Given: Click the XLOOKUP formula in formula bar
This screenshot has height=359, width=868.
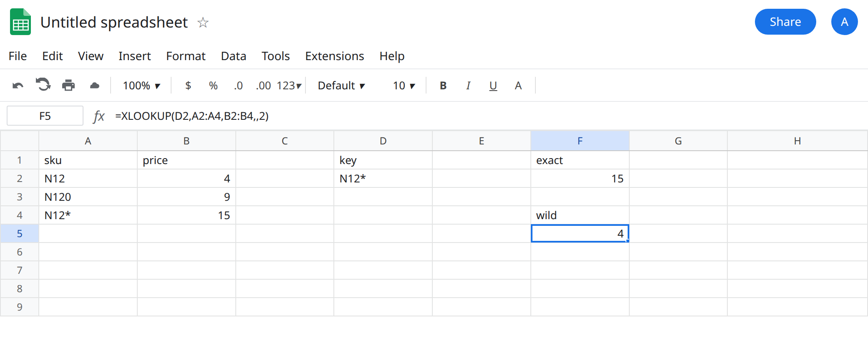Looking at the screenshot, I should click(192, 116).
